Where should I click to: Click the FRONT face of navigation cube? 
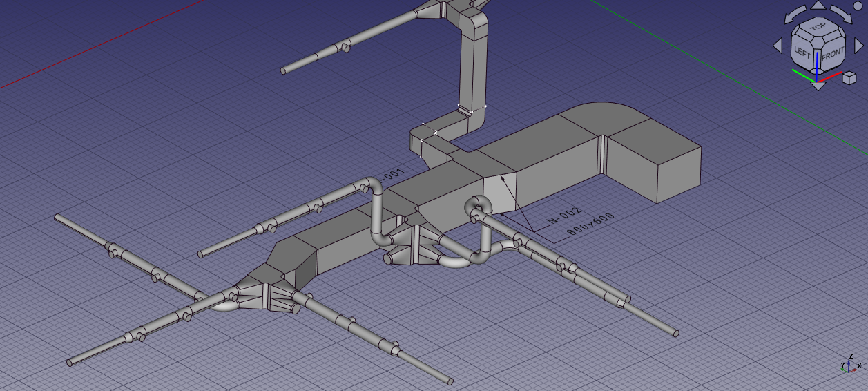coord(832,53)
